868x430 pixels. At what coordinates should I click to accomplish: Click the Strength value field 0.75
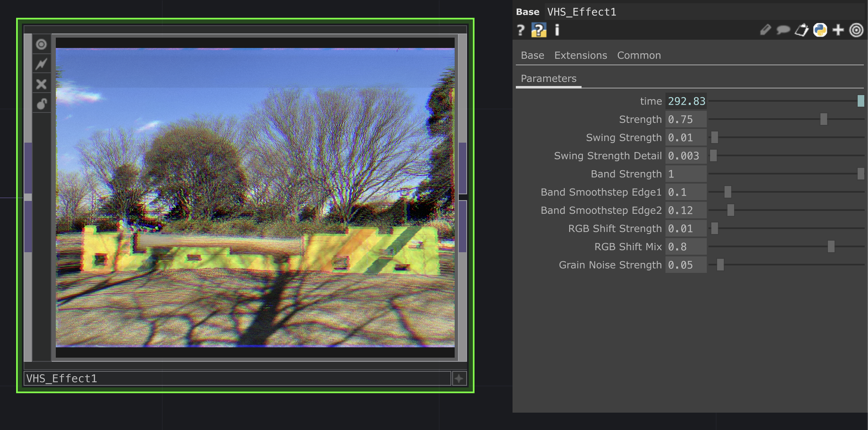(x=686, y=119)
